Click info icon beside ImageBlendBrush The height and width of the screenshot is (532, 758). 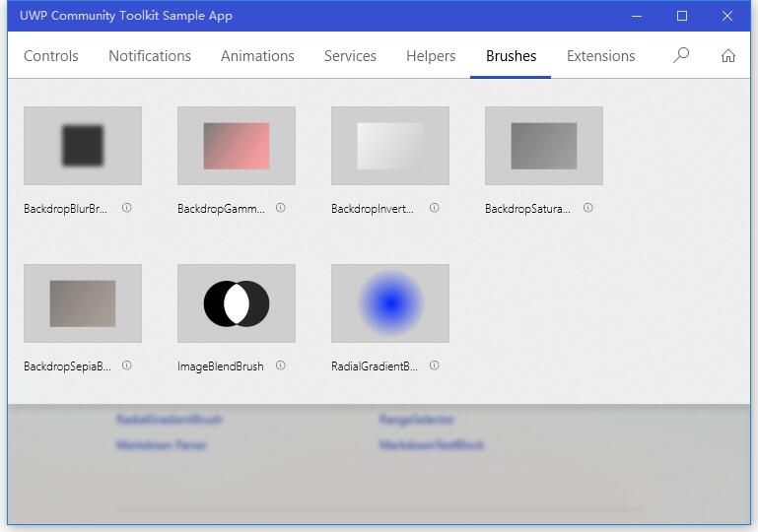281,366
